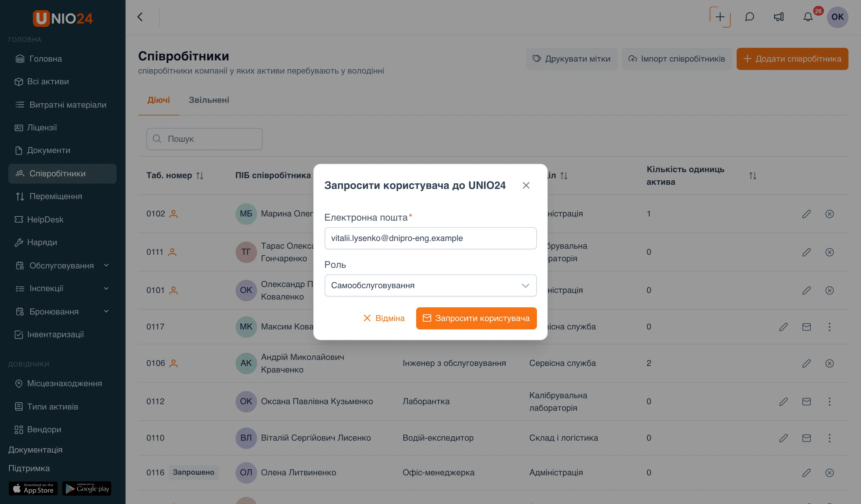Open the announcements megaphone icon

(x=779, y=17)
